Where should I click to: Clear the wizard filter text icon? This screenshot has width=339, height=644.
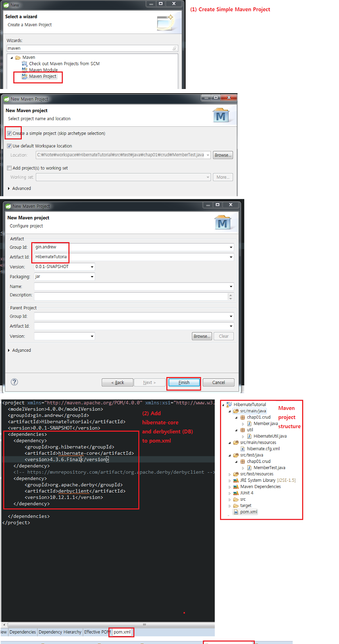[175, 48]
